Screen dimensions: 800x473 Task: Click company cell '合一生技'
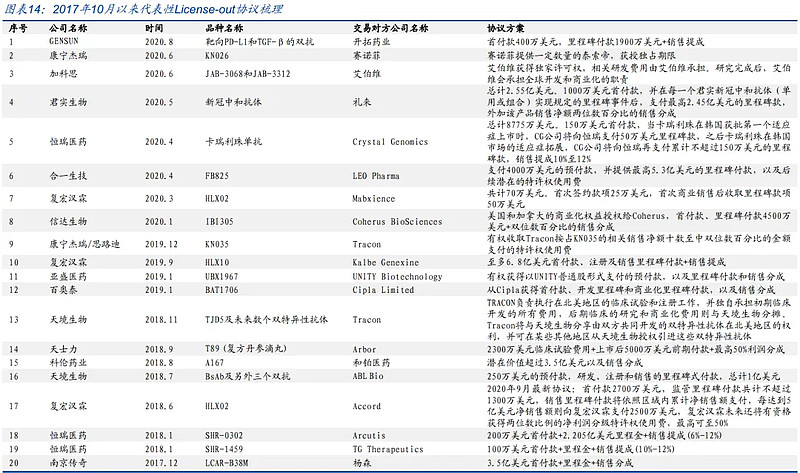click(68, 176)
